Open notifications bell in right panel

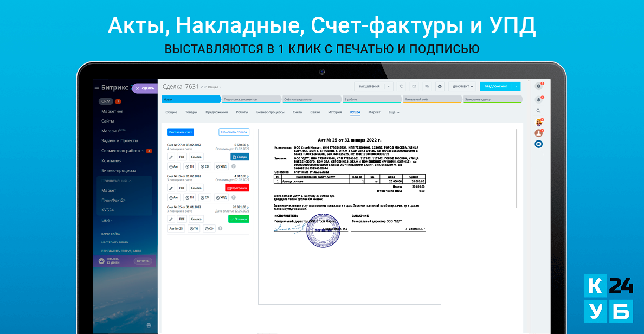[x=538, y=99]
